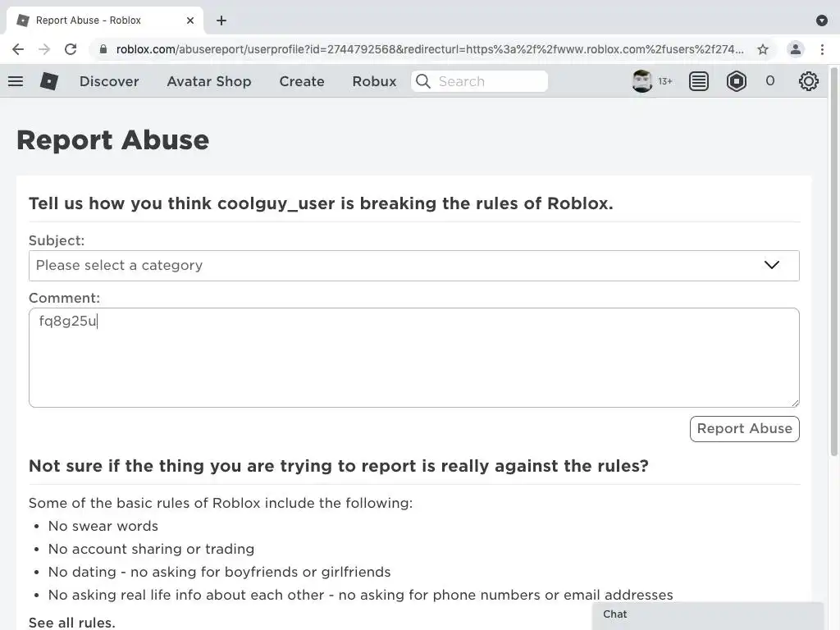Viewport: 840px width, 630px height.
Task: Select the Report Abuse - Roblox tab
Action: click(104, 21)
